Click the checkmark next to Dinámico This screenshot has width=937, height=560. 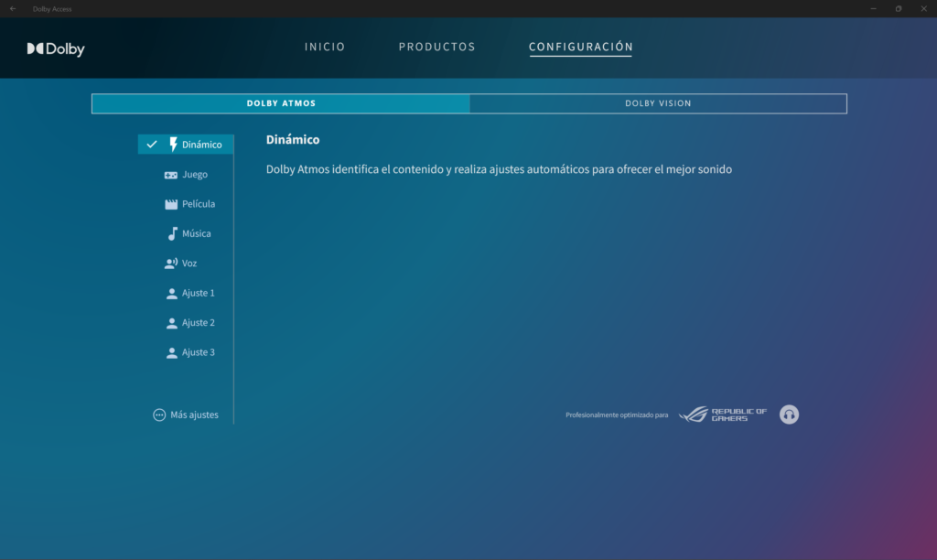click(x=152, y=145)
